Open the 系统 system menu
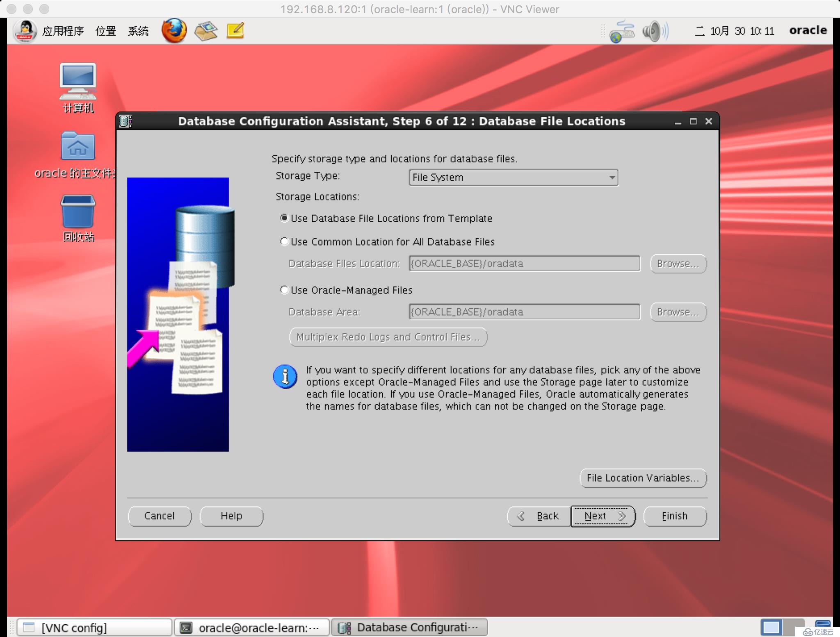This screenshot has width=840, height=637. click(x=138, y=31)
